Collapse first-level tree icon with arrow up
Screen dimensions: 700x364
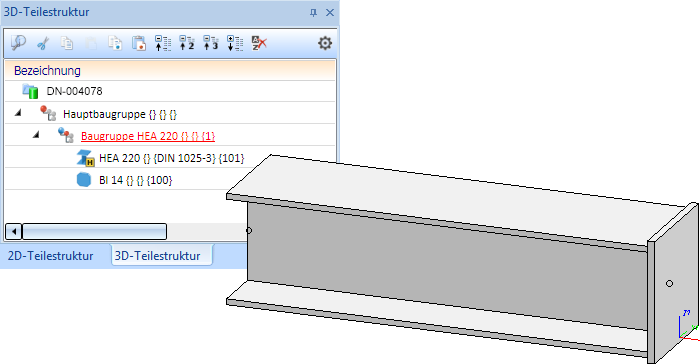(x=163, y=43)
